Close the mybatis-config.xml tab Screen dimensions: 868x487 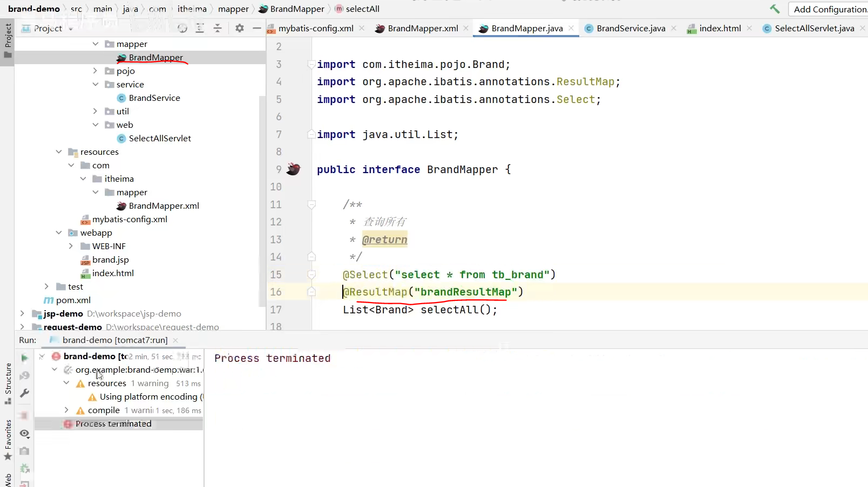tap(362, 28)
